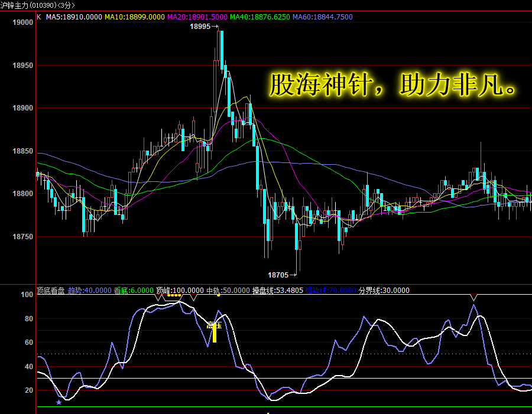Select the magenta MA20 label
This screenshot has width=532, height=414.
197,17
